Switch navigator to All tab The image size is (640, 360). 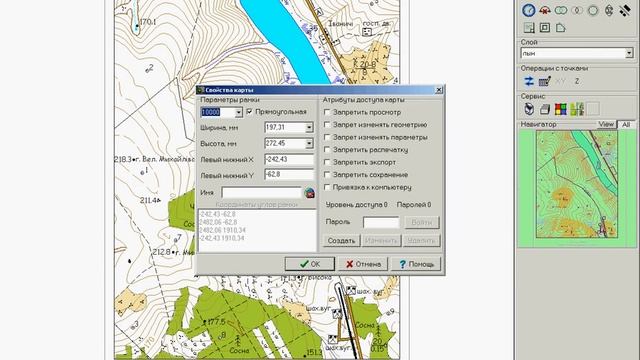pos(626,124)
